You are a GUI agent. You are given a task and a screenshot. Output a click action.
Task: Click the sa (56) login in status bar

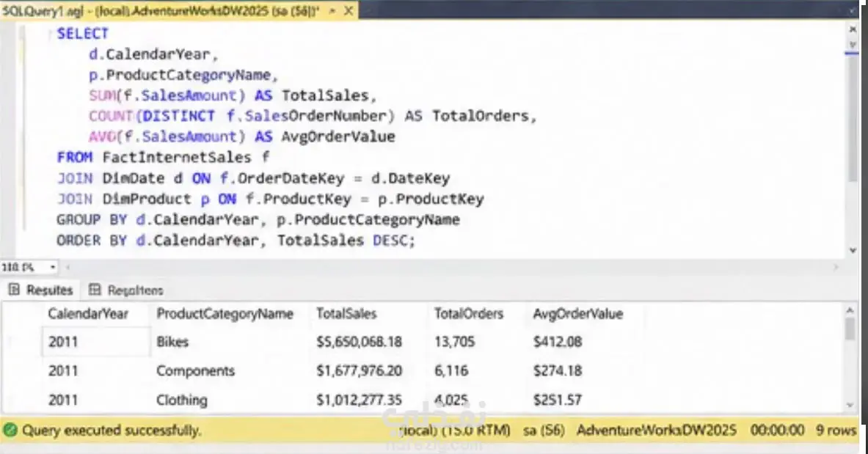tap(544, 431)
